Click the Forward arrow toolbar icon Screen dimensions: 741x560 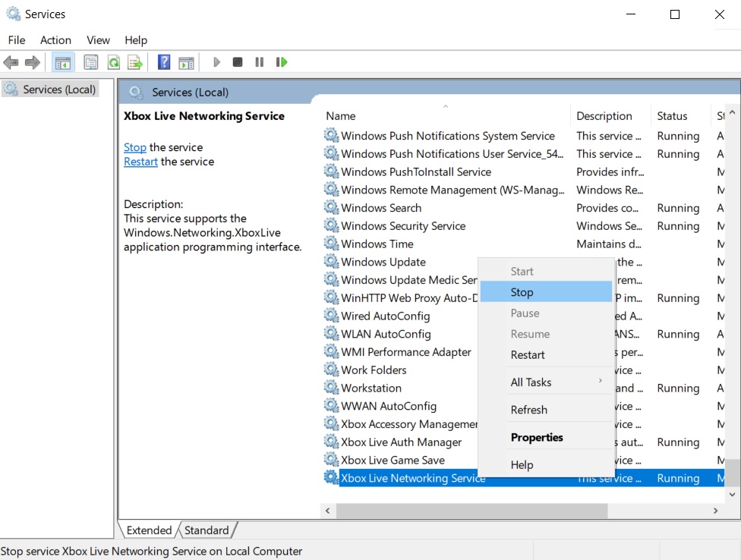pos(32,62)
